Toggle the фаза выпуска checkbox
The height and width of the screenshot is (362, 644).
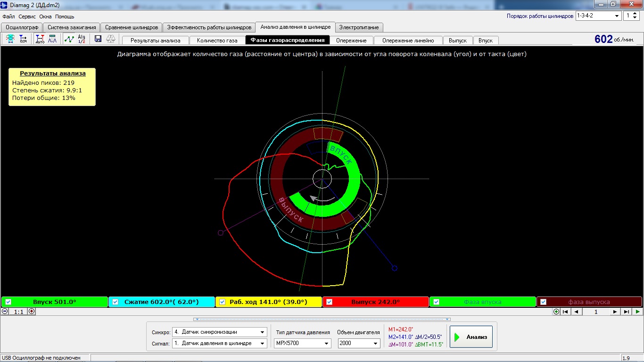pos(544,302)
